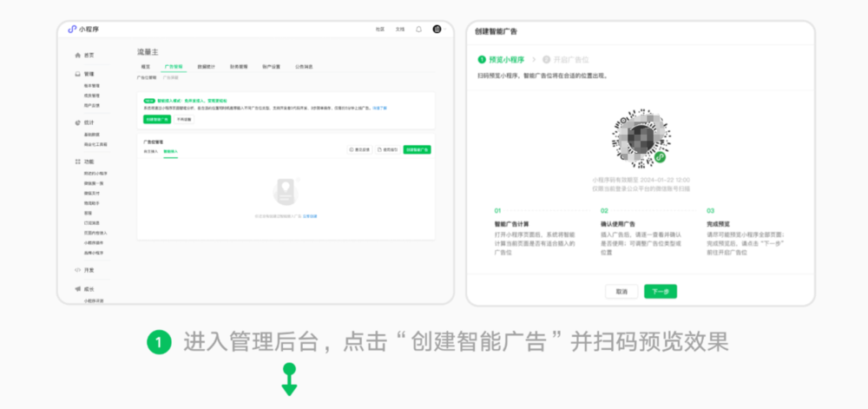The height and width of the screenshot is (409, 868).
Task: Open 页面内容接入 in the sidebar
Action: [x=95, y=233]
